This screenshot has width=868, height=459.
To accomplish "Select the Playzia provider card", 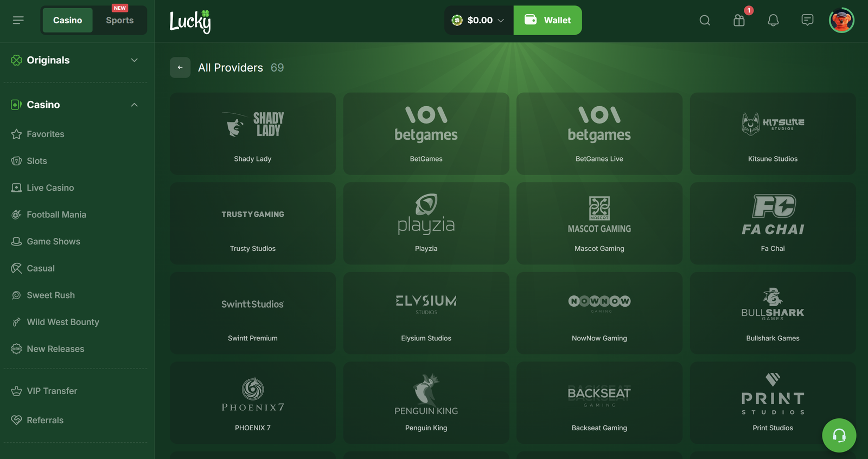I will click(426, 223).
